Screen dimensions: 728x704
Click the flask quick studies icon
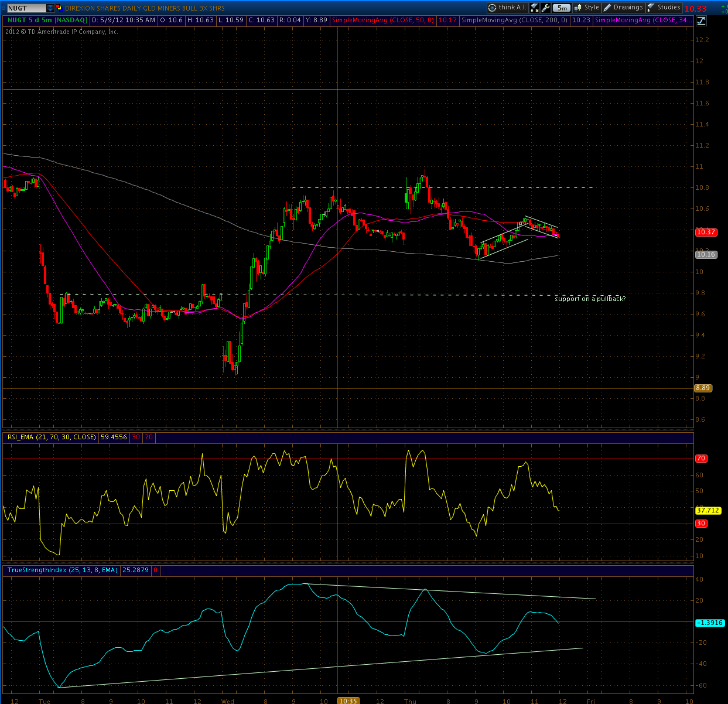click(x=534, y=8)
